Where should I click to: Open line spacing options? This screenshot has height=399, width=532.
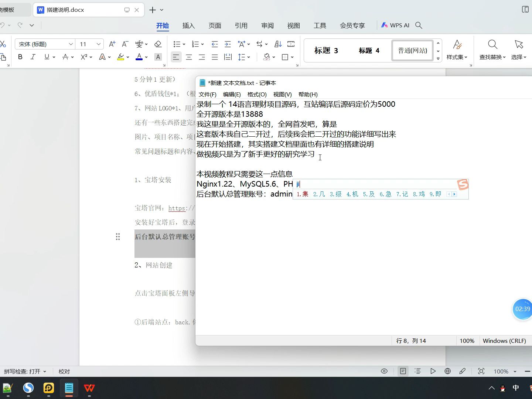242,57
